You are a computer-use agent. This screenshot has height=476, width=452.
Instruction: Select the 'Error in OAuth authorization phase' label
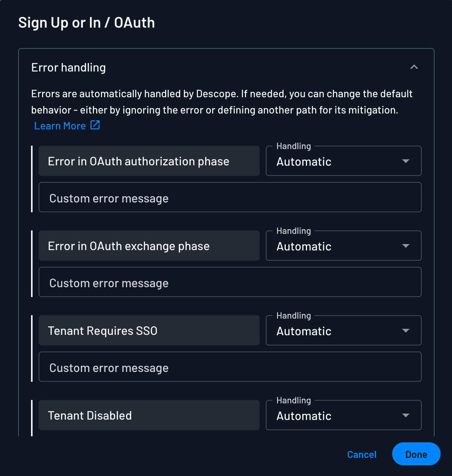139,162
